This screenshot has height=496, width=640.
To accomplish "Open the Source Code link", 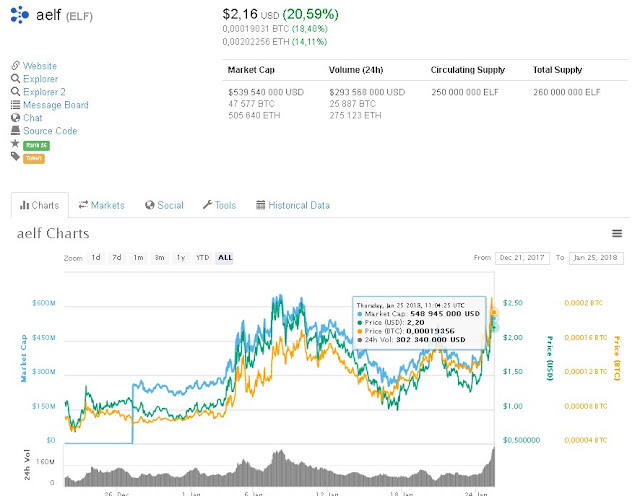I will tap(50, 131).
